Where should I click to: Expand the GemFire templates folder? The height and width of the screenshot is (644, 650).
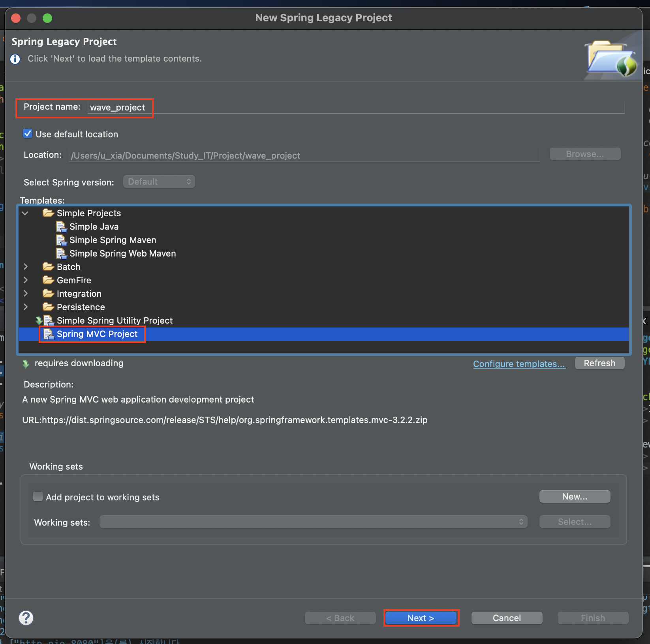pyautogui.click(x=25, y=280)
